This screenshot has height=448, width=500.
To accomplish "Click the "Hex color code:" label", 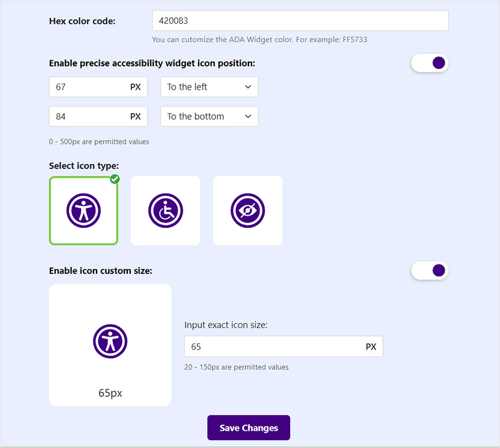I will 82,21.
